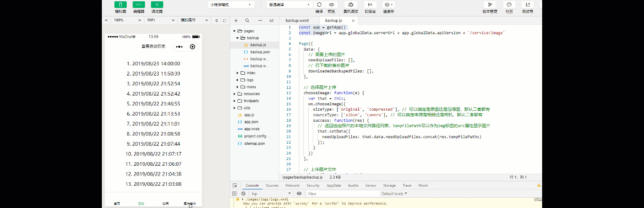Expand the resources folder
Screen dimensions: 644x208
(x=235, y=94)
